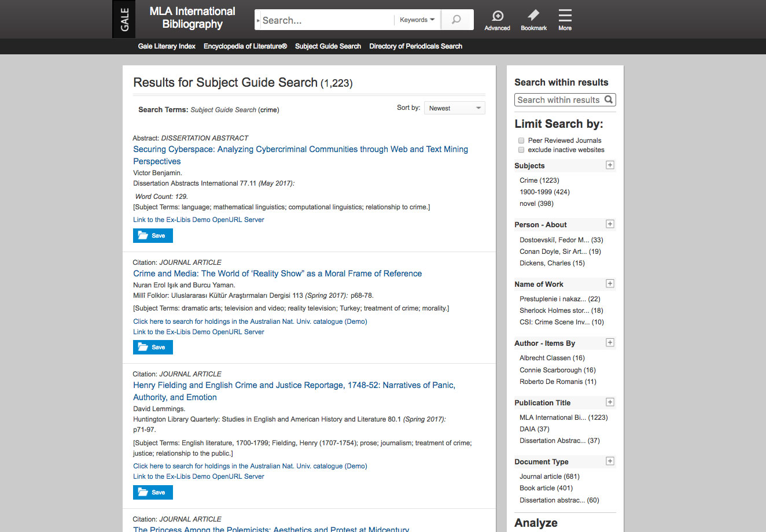Viewport: 766px width, 532px height.
Task: Expand the Name of Work facet
Action: tap(610, 283)
